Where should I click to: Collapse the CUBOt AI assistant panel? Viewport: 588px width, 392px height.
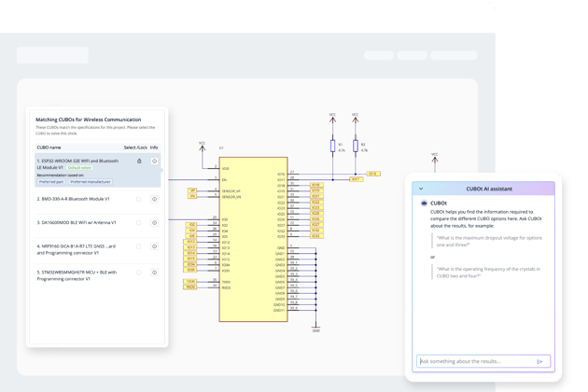tap(421, 188)
